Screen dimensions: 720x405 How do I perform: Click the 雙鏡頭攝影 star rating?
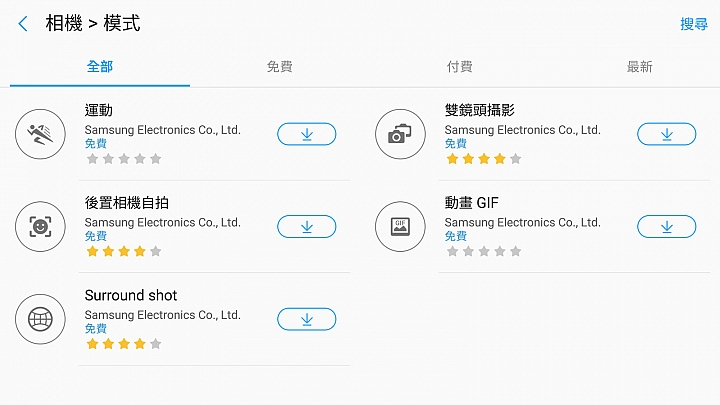point(484,159)
